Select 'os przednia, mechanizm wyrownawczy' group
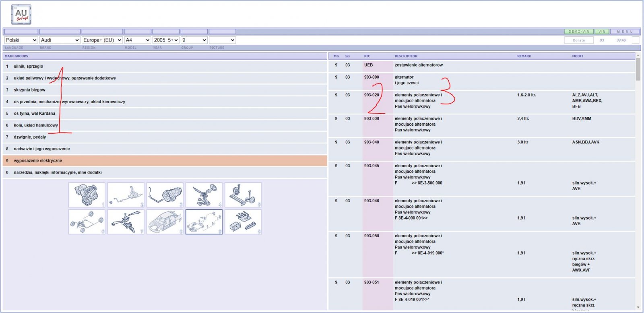This screenshot has height=313, width=644. tap(165, 102)
